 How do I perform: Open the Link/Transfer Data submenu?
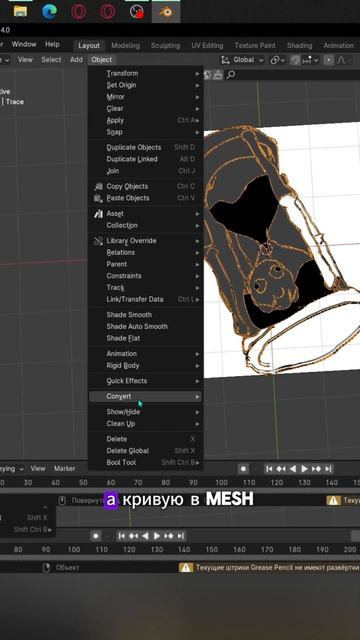point(145,299)
